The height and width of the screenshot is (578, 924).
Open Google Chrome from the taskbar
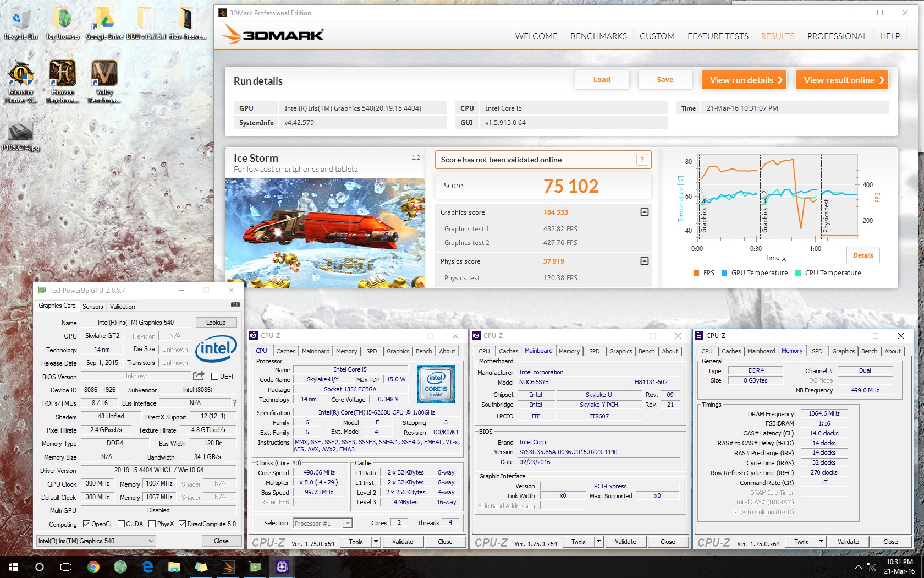coord(94,567)
